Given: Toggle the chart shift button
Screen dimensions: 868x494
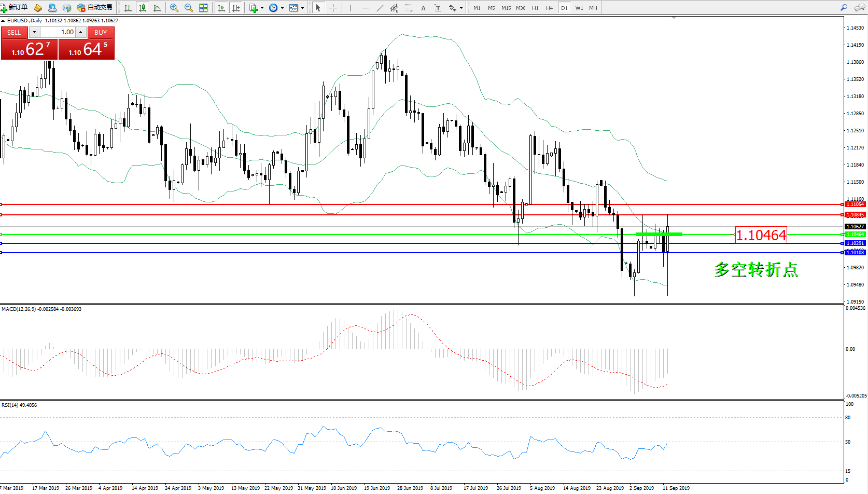Looking at the screenshot, I should tap(236, 8).
